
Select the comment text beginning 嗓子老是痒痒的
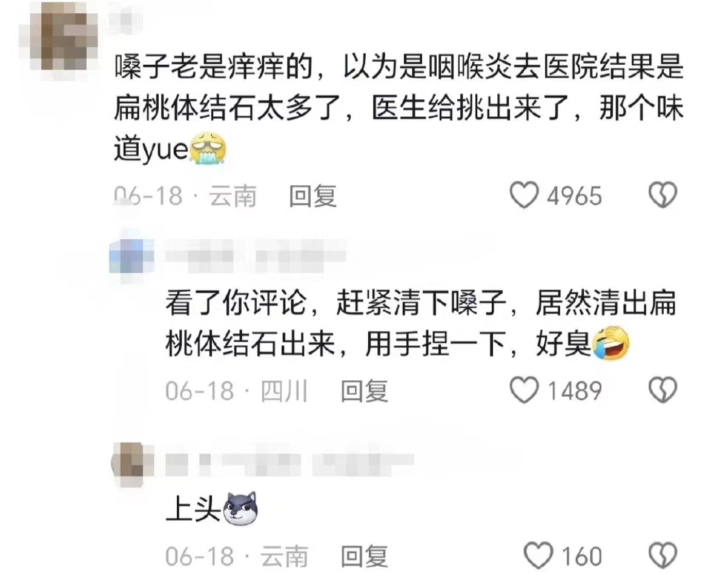[398, 108]
